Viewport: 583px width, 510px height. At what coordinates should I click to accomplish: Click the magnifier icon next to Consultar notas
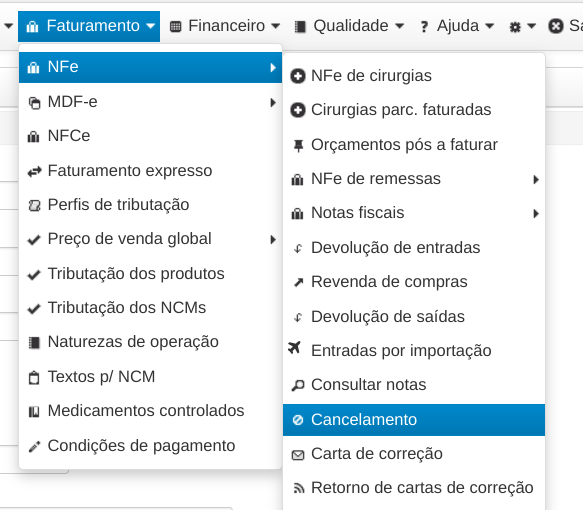pos(298,385)
